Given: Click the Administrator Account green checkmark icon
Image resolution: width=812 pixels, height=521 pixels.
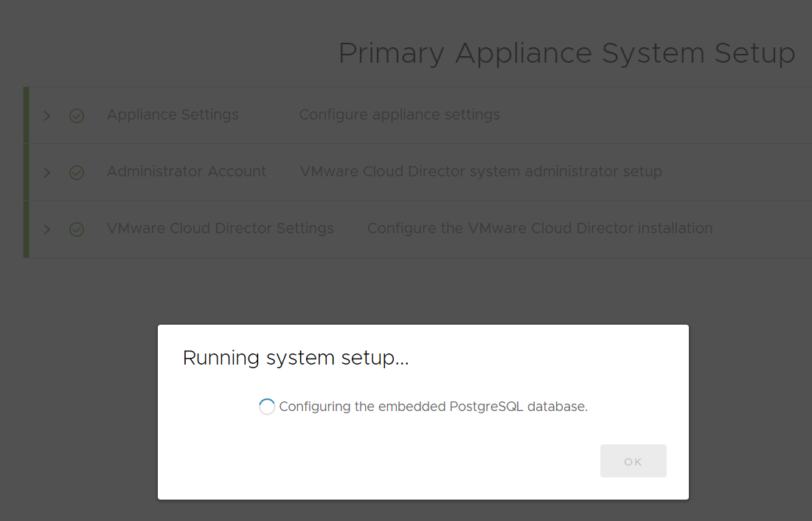Looking at the screenshot, I should [77, 173].
